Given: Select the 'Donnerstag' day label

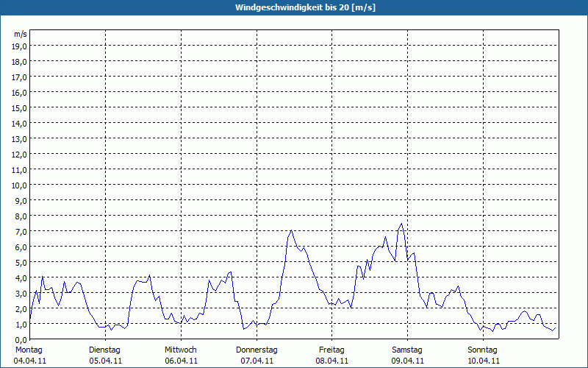Looking at the screenshot, I should [x=257, y=350].
